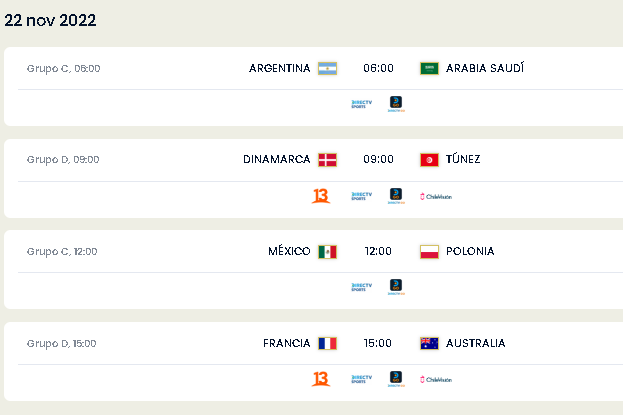
Task: Open Chilevisión logo under Dinamarca vs Túnez
Action: 436,196
